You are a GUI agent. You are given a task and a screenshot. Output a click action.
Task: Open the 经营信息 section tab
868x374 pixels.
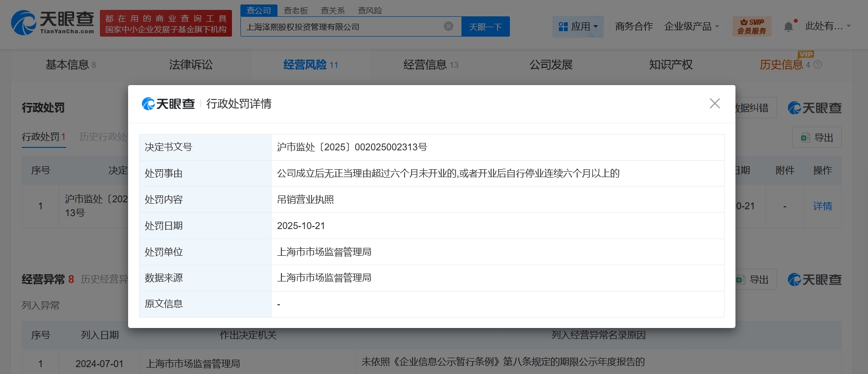point(430,65)
